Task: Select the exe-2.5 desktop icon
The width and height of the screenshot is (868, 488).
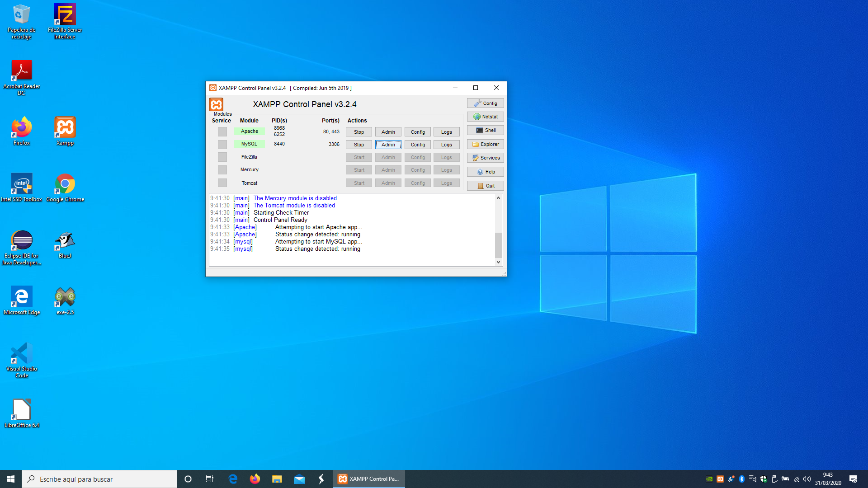Action: click(65, 300)
